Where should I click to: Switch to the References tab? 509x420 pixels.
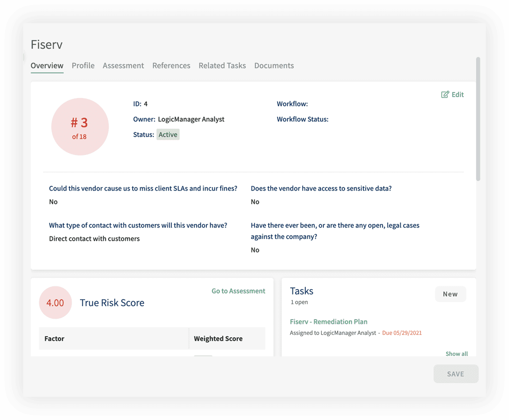171,65
